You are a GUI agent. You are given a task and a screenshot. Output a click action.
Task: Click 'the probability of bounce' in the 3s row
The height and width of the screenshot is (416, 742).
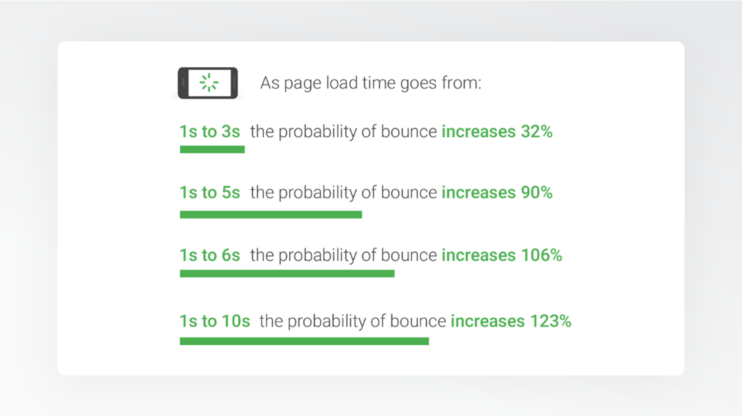pos(344,132)
